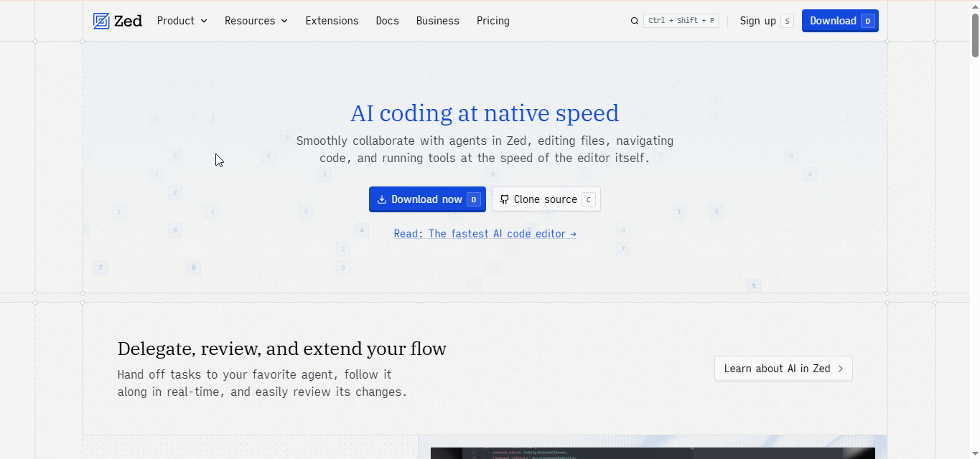Click the Clone source button
The height and width of the screenshot is (459, 980).
pos(546,199)
